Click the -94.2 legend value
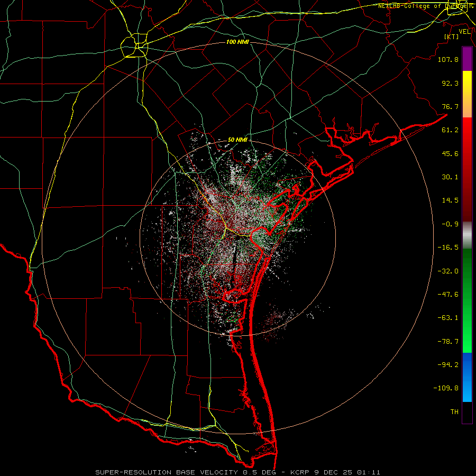Screen dimensions: 476x476 click(x=448, y=365)
